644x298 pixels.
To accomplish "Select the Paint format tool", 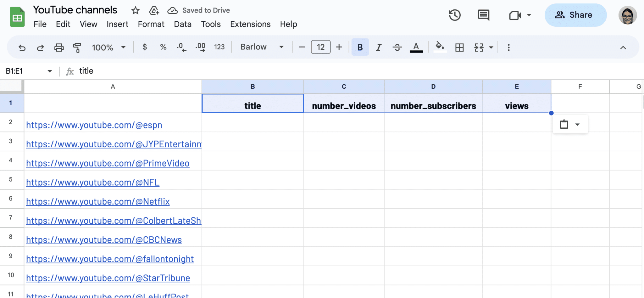I will pos(77,47).
